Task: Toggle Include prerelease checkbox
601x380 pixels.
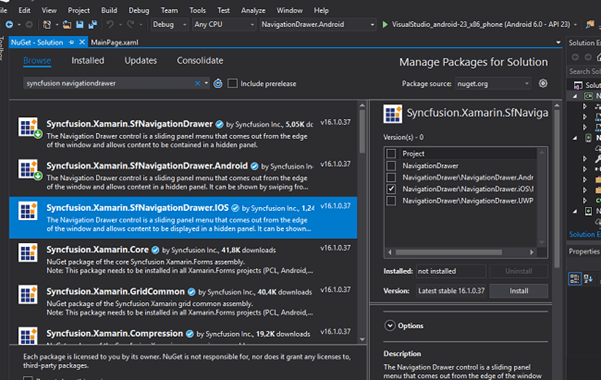Action: pyautogui.click(x=232, y=83)
